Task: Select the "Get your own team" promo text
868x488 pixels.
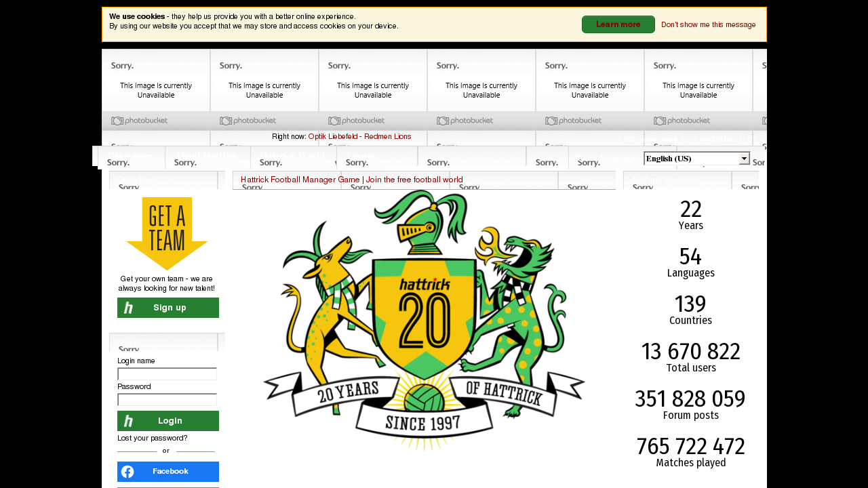Action: (x=167, y=283)
